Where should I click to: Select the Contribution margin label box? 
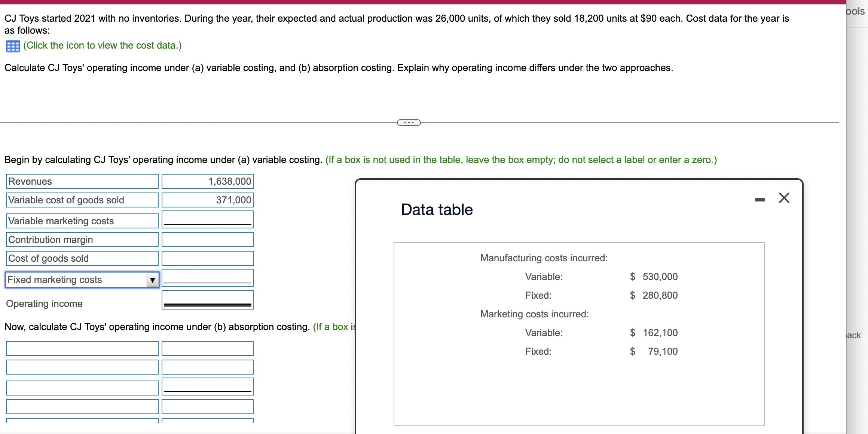click(x=82, y=240)
